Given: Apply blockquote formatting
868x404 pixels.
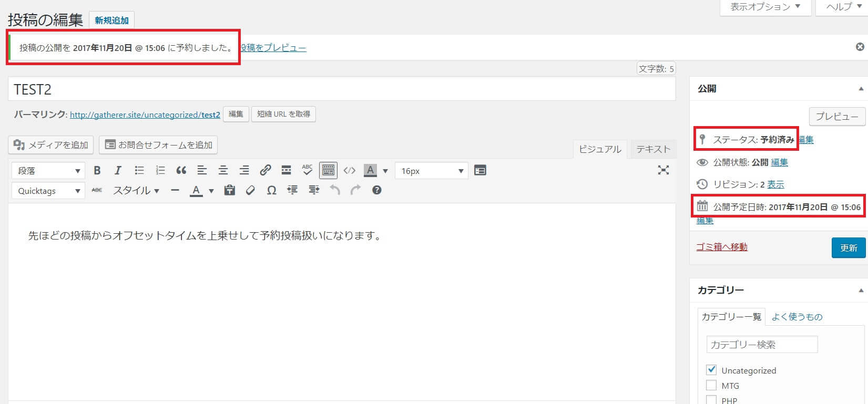Looking at the screenshot, I should click(181, 170).
